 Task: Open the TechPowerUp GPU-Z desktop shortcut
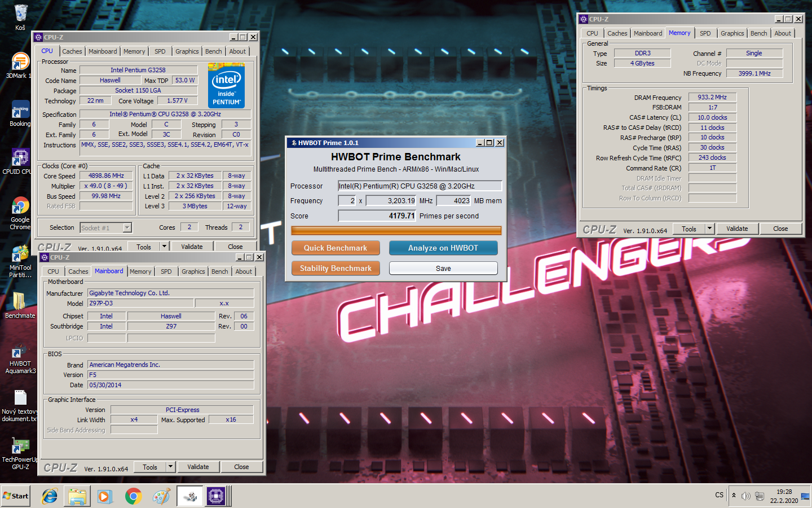20,453
